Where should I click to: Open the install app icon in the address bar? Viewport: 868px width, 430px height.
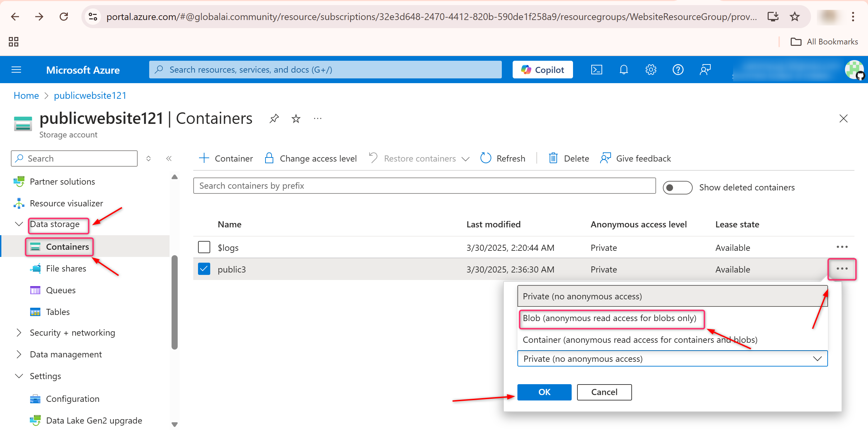pyautogui.click(x=773, y=17)
